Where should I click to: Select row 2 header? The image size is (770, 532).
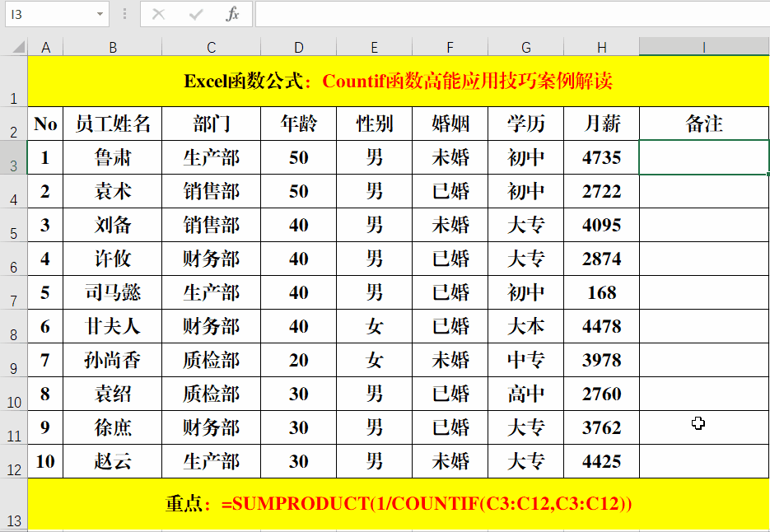pos(14,124)
